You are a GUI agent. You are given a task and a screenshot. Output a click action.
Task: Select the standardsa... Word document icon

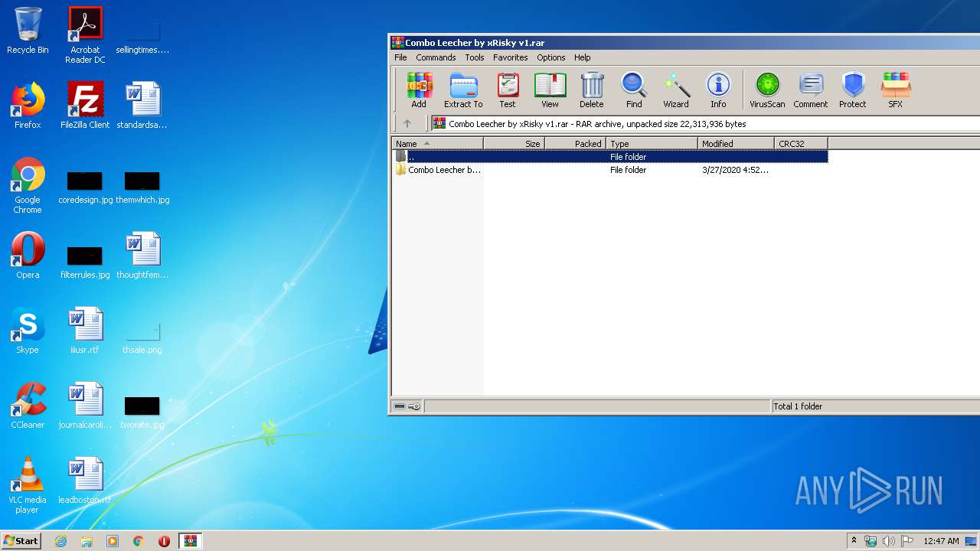click(x=142, y=106)
